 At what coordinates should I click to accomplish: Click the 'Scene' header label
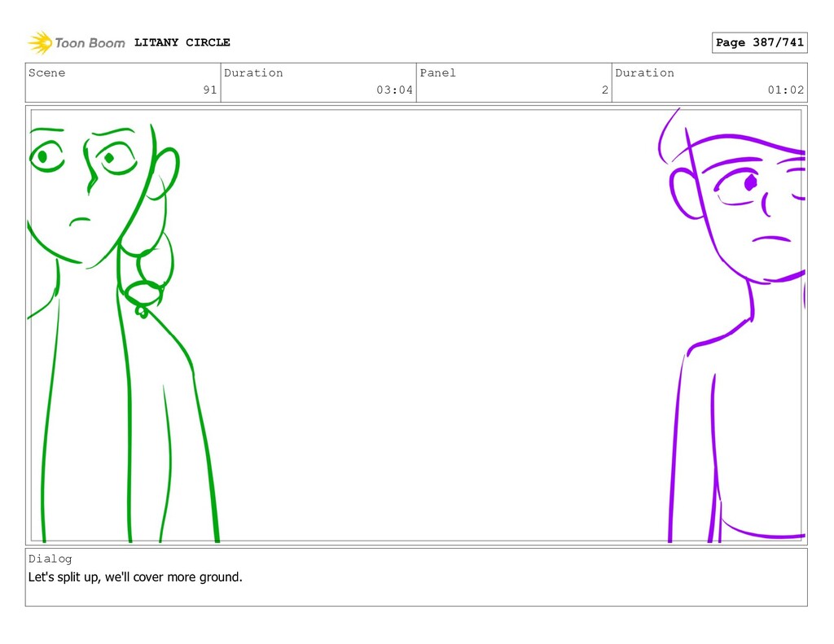pos(46,72)
